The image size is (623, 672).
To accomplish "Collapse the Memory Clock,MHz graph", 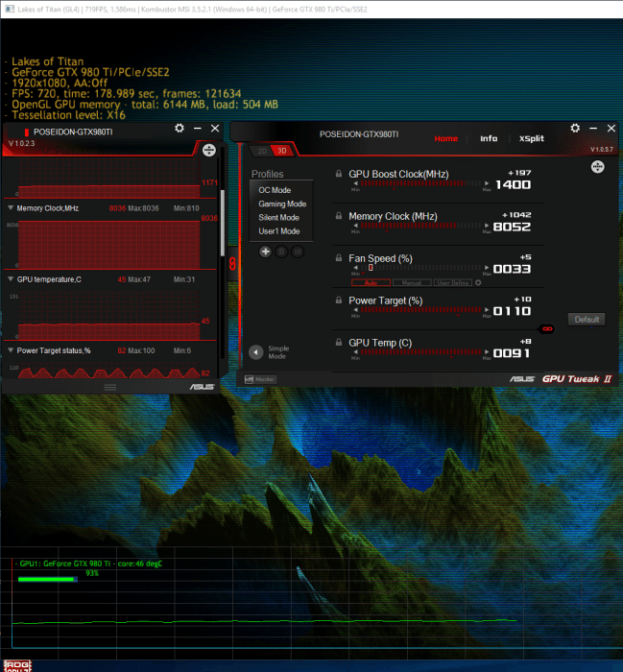I will [11, 208].
